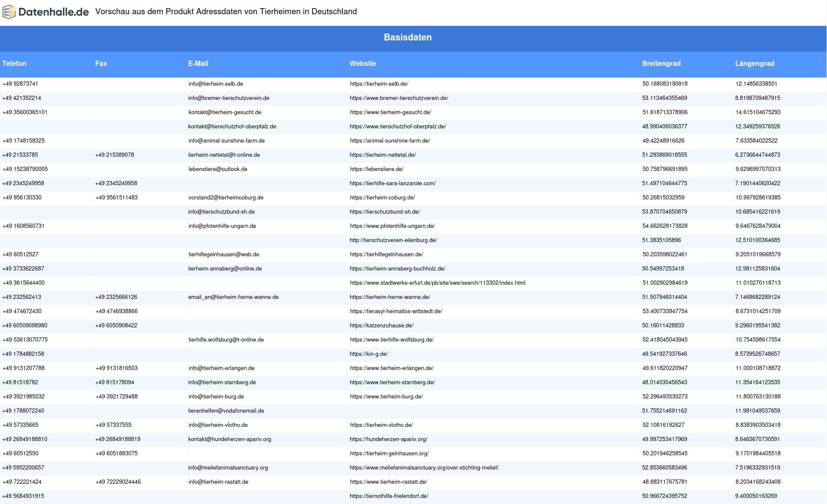Select the Telefon column header

pyautogui.click(x=14, y=63)
